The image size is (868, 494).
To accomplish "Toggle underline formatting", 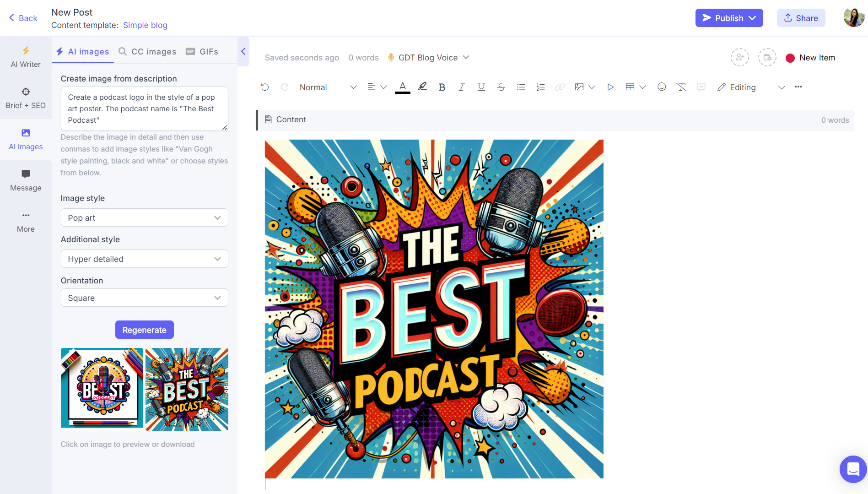I will point(481,87).
